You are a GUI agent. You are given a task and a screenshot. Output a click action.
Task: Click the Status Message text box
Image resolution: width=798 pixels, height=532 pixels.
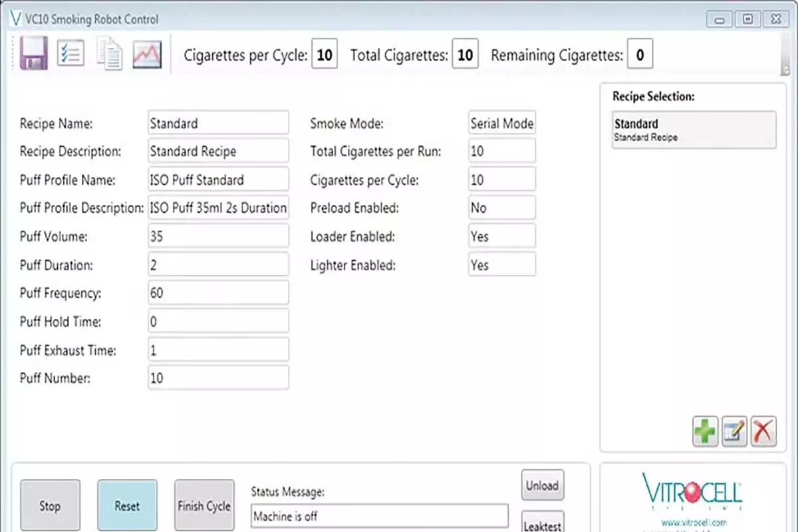[x=379, y=516]
